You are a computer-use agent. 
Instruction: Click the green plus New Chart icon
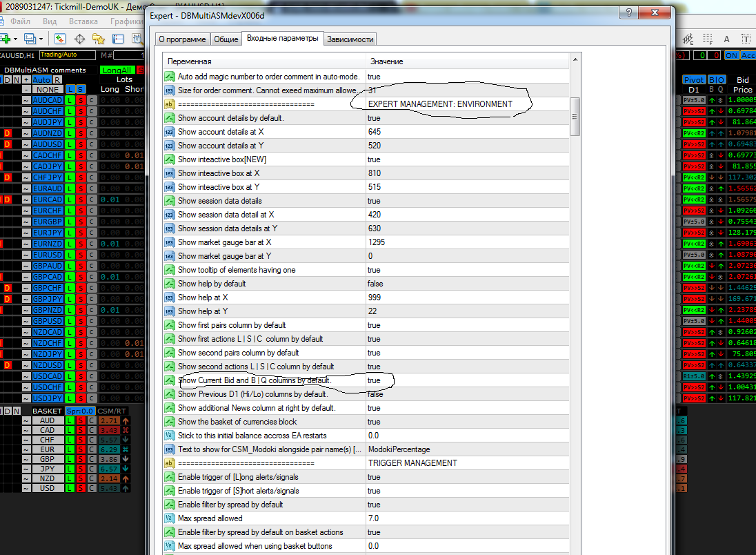[6, 39]
